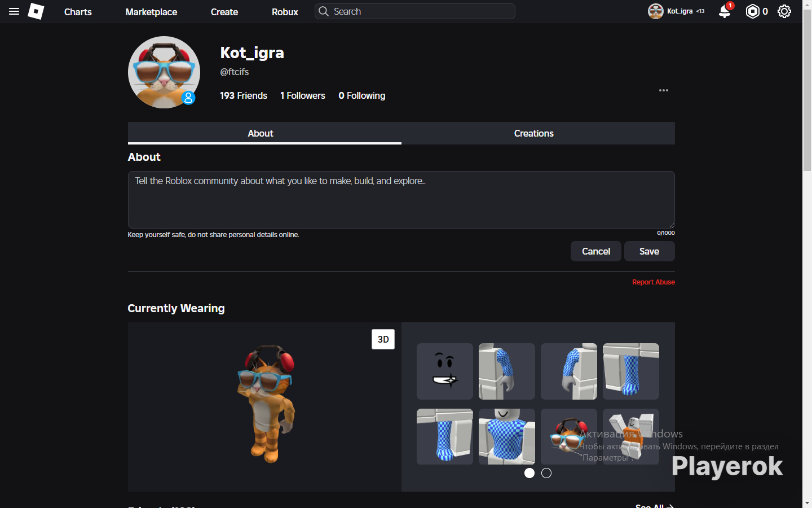Switch to the About tab
The width and height of the screenshot is (812, 508).
pos(264,133)
